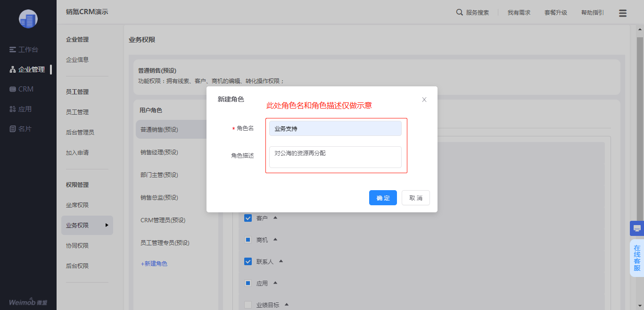Open 加入申请 in the side menu

[x=77, y=153]
